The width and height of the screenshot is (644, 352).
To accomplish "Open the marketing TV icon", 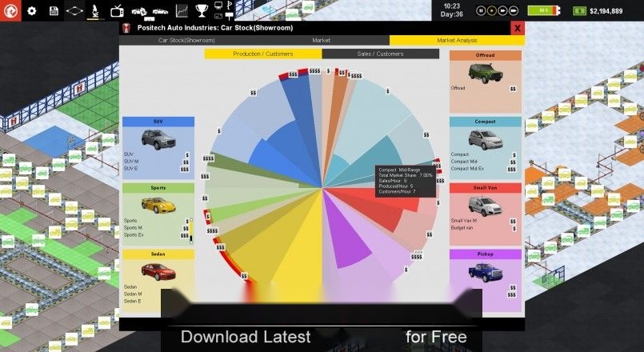I will point(117,10).
